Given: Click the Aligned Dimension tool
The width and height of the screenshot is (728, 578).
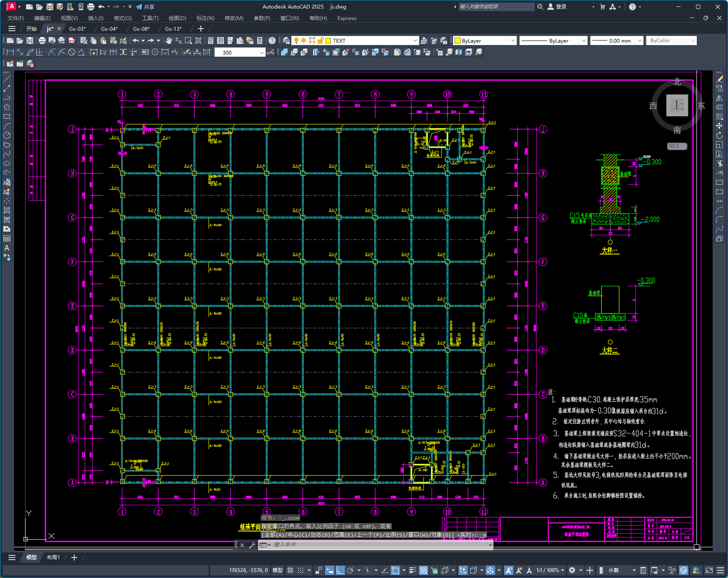Looking at the screenshot, I should tap(20, 52).
